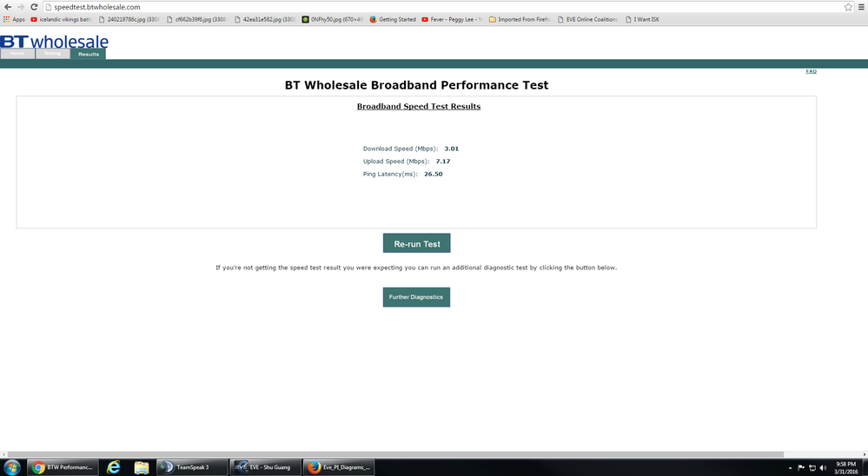Screen dimensions: 868x476
Task: Open the Imported From Firefox bookmarks folder
Action: [520, 19]
